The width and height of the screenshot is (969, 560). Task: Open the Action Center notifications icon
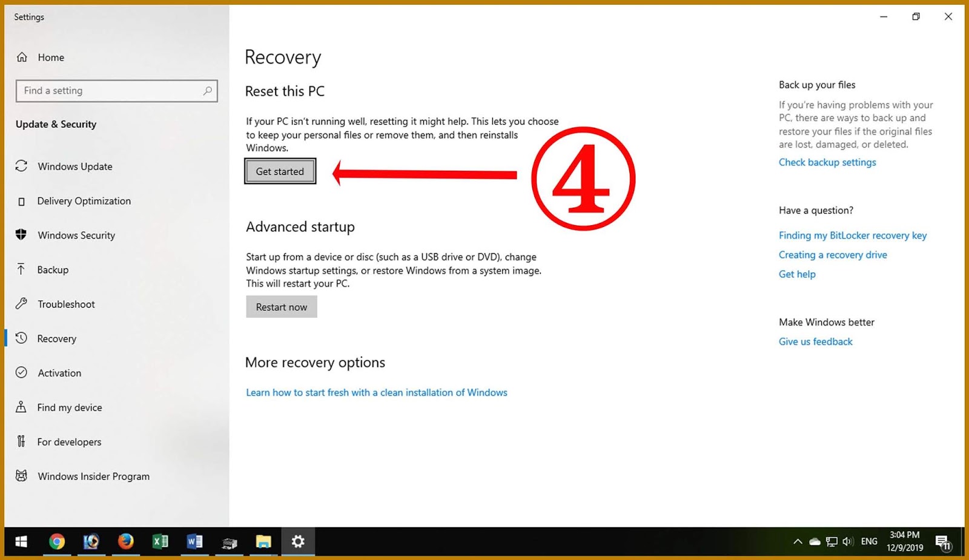point(944,542)
